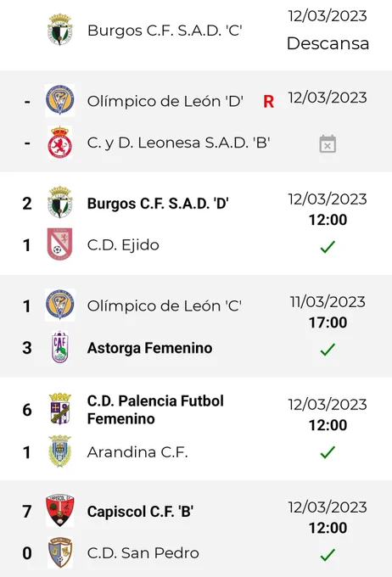Open the Burgos C.F. S.A.D. 'D' team link
The image size is (392, 577).
(158, 204)
